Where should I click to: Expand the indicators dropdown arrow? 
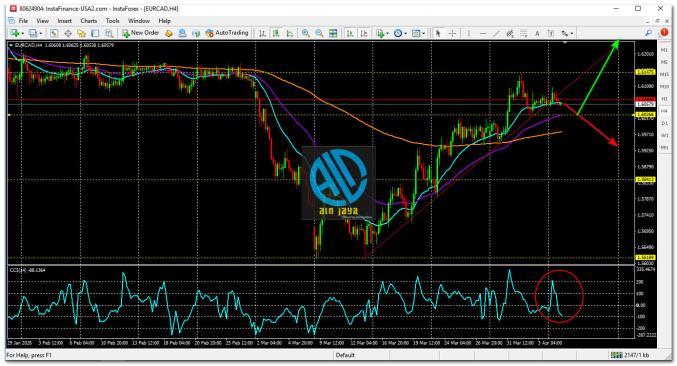pyautogui.click(x=388, y=34)
